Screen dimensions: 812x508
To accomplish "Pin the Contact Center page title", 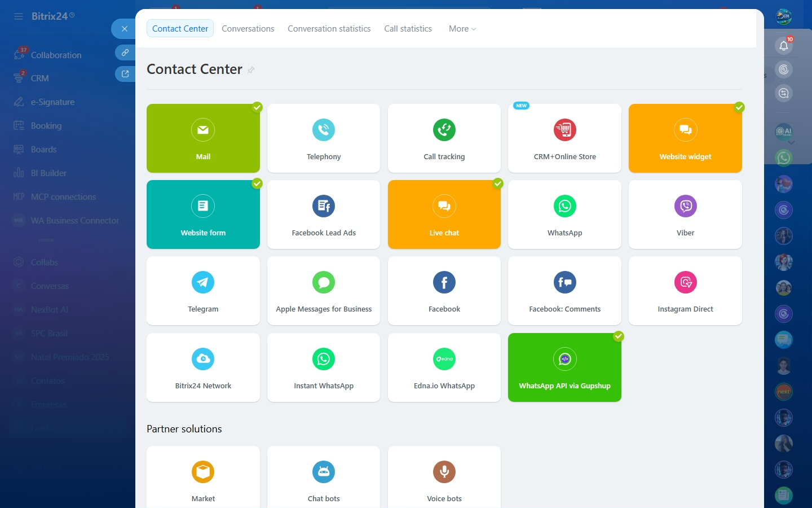I will [251, 70].
